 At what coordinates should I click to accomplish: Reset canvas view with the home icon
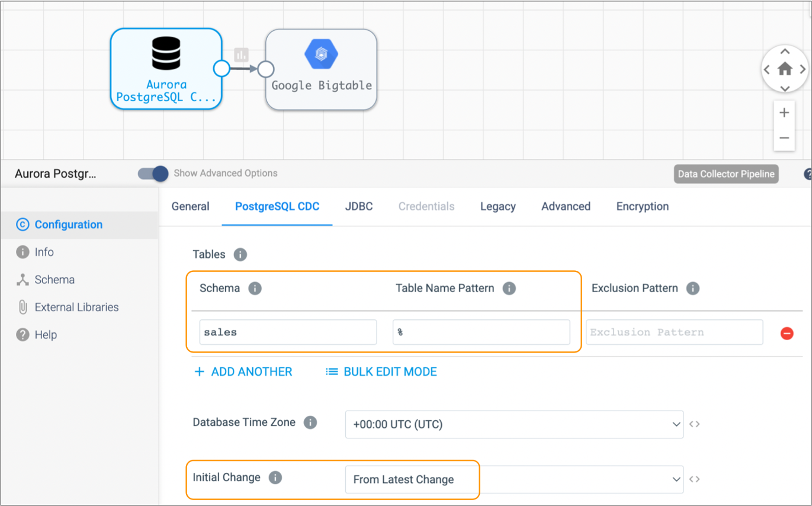click(x=785, y=69)
